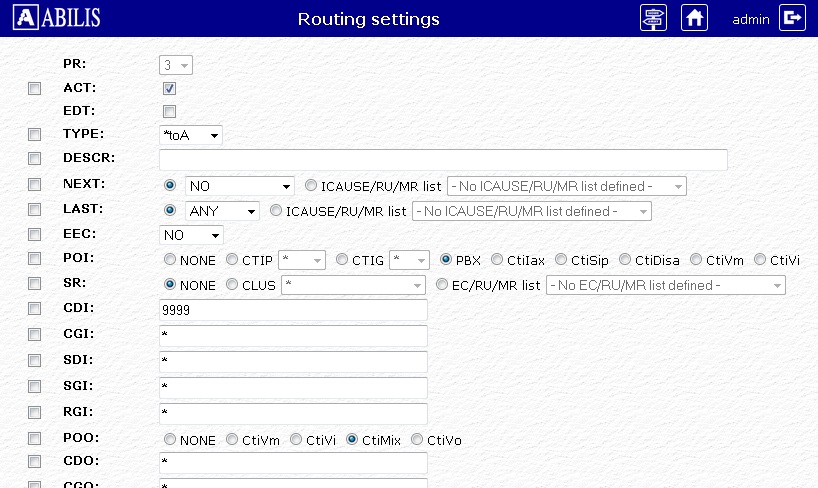Select the CtiSip radio button for POI
The height and width of the screenshot is (488, 818).
562,260
